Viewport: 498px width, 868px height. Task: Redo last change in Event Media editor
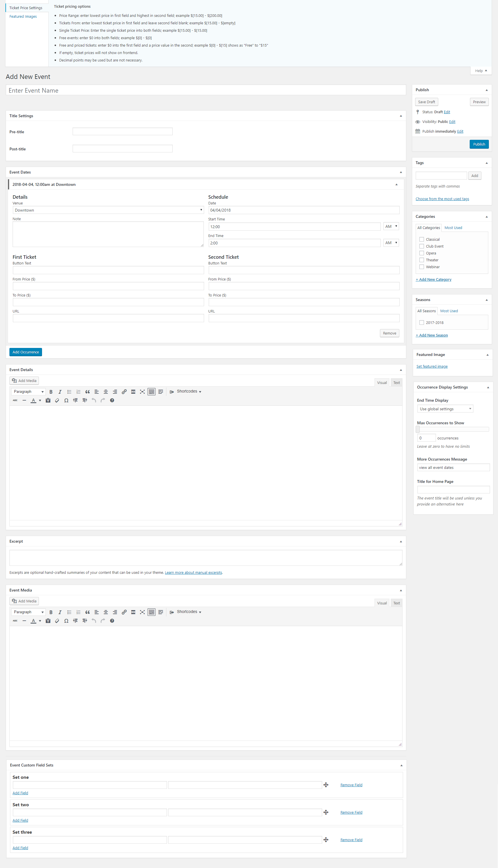click(x=103, y=620)
